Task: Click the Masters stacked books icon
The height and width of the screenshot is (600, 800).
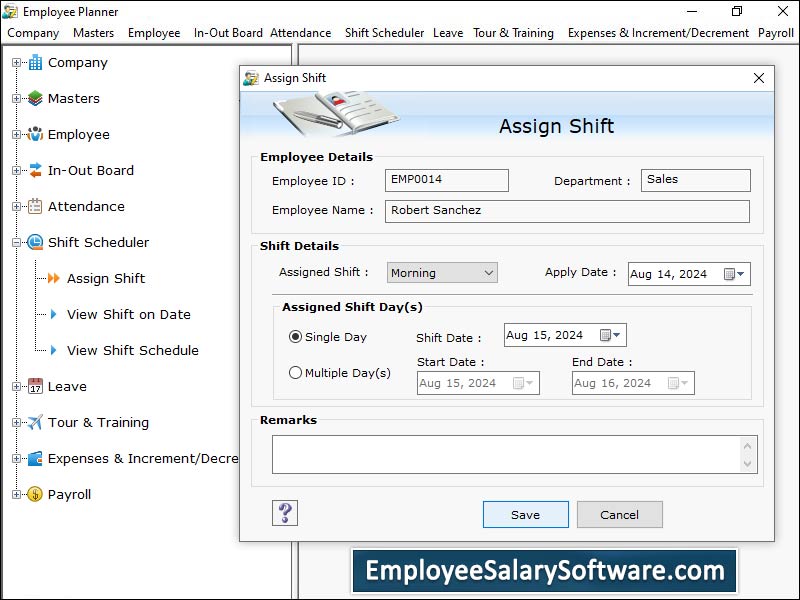Action: [35, 98]
